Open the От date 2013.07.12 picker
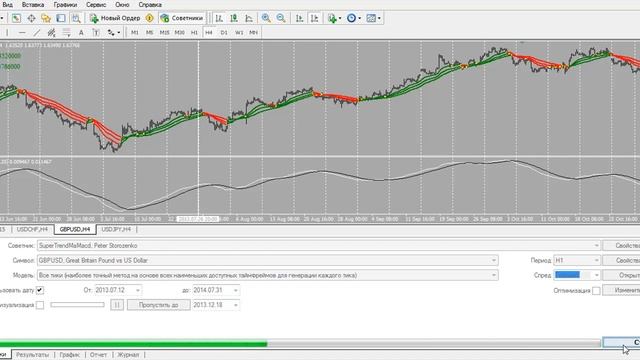The width and height of the screenshot is (640, 360). pos(138,290)
